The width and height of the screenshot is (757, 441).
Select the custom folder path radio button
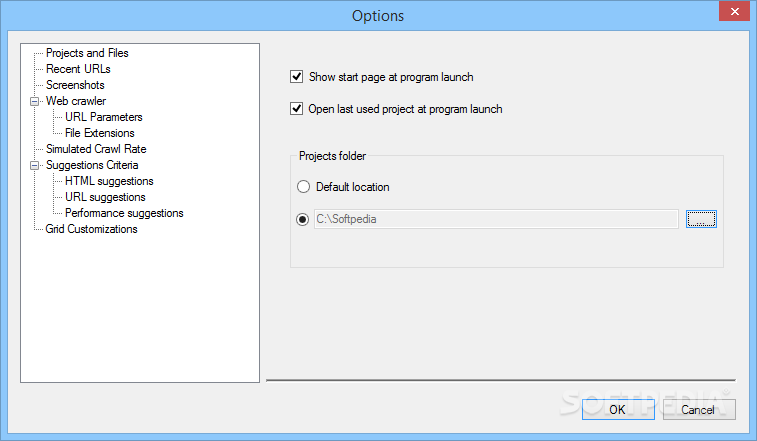tap(303, 219)
